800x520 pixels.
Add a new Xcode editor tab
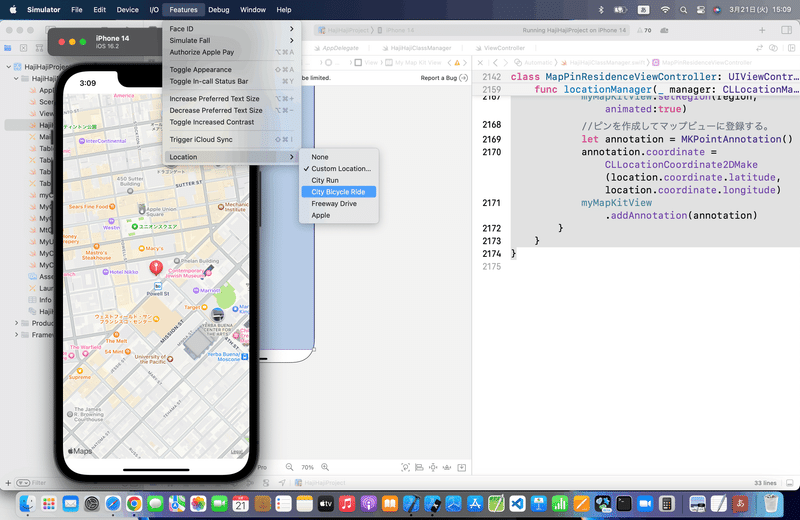[x=762, y=30]
